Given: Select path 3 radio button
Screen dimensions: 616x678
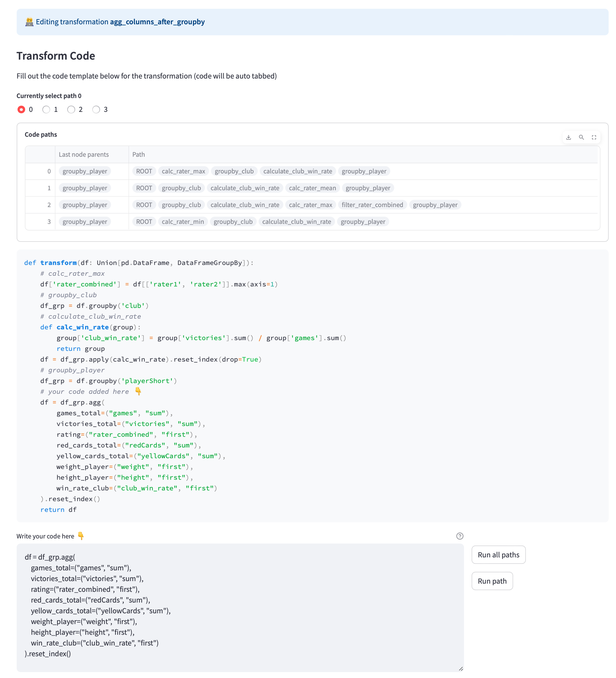Looking at the screenshot, I should (x=96, y=109).
